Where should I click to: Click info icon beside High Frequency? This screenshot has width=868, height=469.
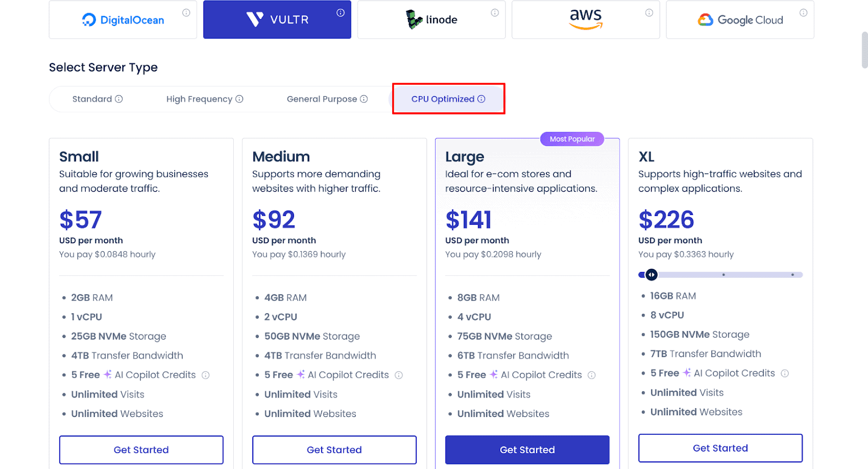(239, 99)
